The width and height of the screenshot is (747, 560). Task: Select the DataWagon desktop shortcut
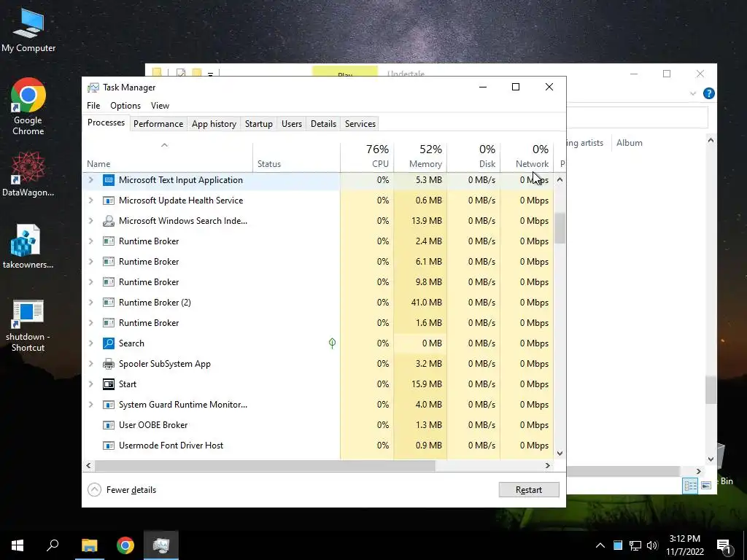[28, 174]
